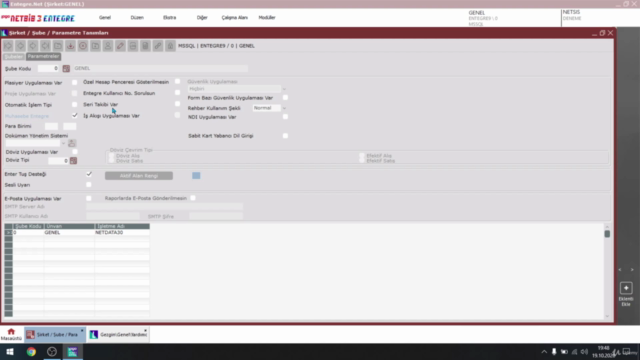The image size is (640, 360).
Task: Switch to the Şubeler tab
Action: tap(14, 56)
